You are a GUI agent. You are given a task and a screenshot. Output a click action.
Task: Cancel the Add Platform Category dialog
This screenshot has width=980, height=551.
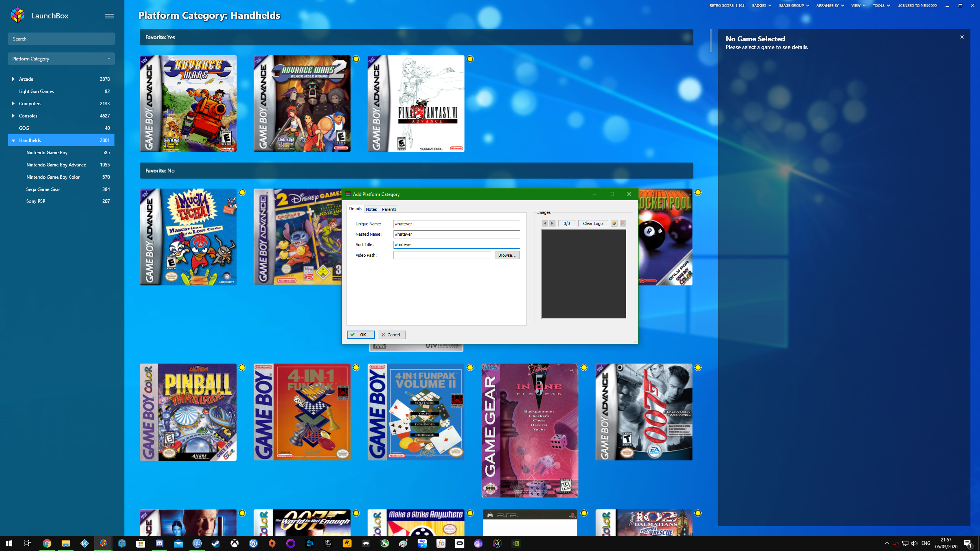[x=392, y=335]
